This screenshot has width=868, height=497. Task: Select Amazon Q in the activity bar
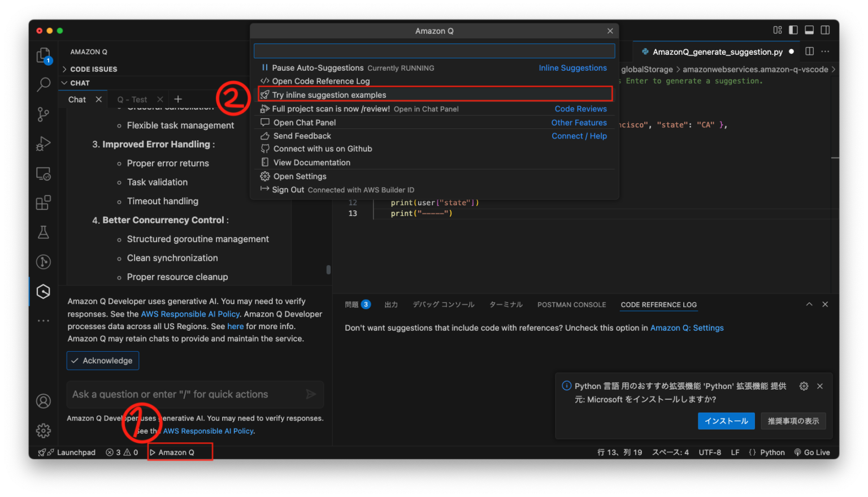pos(43,291)
